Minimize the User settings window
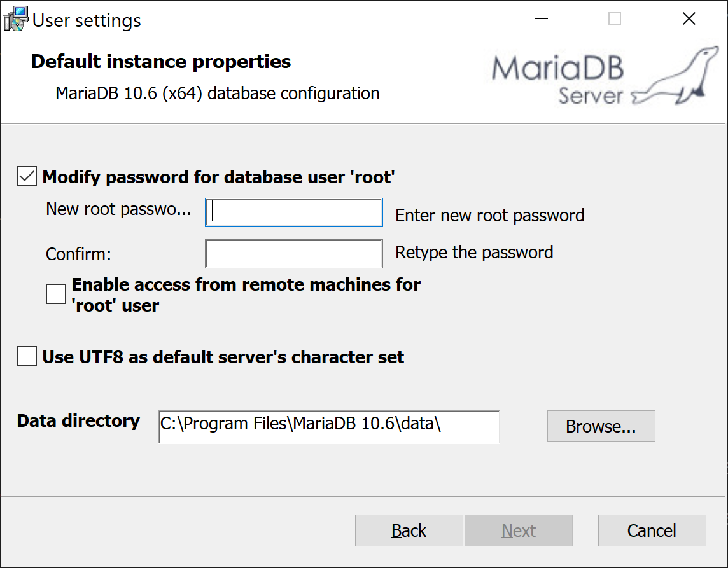Viewport: 728px width, 568px height. coord(542,19)
